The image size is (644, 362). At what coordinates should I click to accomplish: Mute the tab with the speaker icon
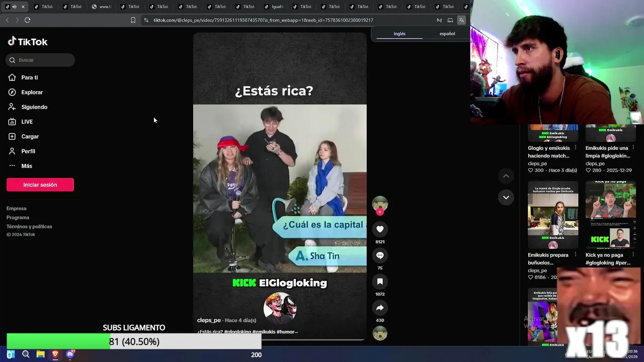click(x=14, y=7)
